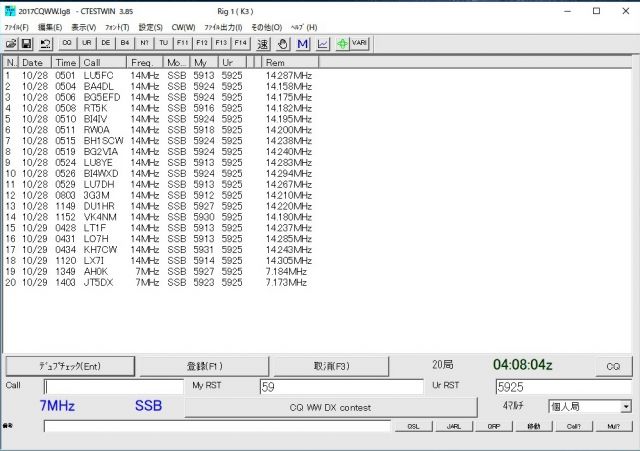The image size is (640, 451).
Task: Click the blue M toolbar icon
Action: point(303,44)
